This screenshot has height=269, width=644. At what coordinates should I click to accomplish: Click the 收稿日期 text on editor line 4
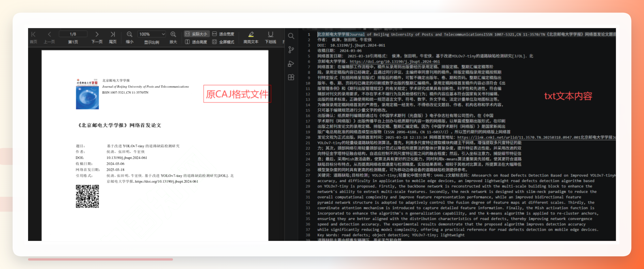click(326, 51)
